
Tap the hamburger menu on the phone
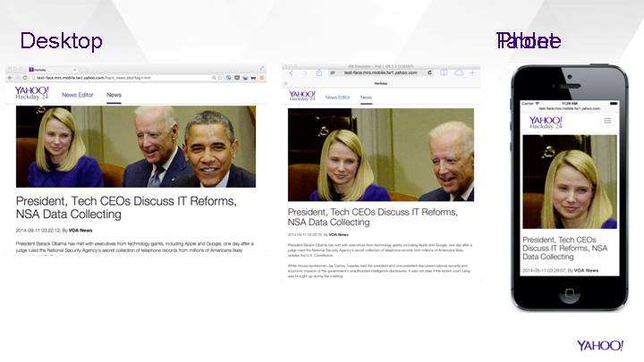[x=607, y=120]
